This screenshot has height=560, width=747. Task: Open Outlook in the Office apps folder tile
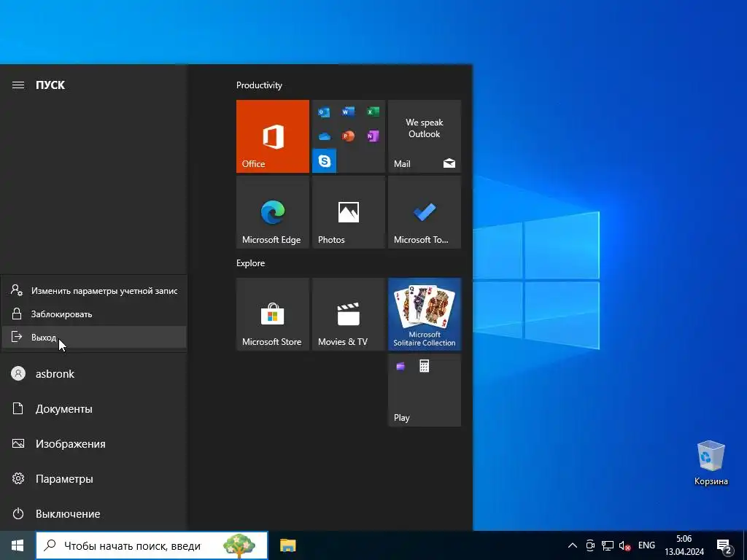[x=324, y=112]
